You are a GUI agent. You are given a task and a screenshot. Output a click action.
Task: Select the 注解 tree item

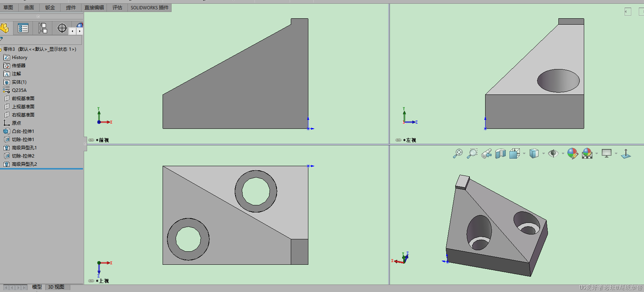point(12,74)
